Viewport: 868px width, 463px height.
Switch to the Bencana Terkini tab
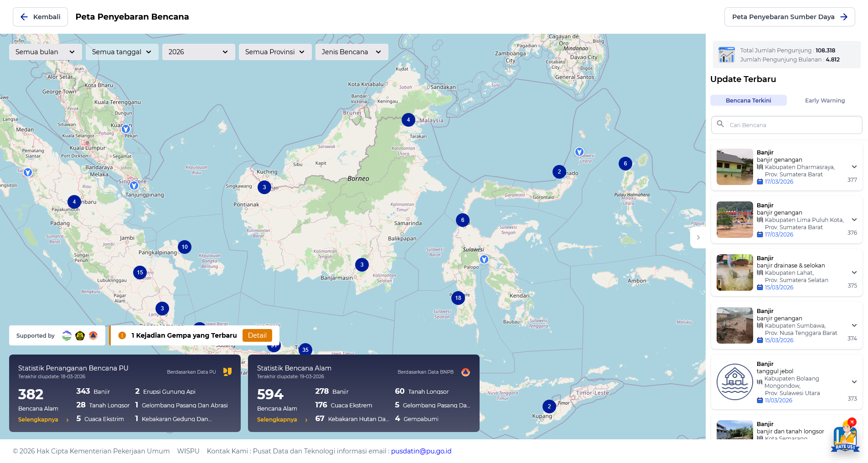(x=749, y=100)
